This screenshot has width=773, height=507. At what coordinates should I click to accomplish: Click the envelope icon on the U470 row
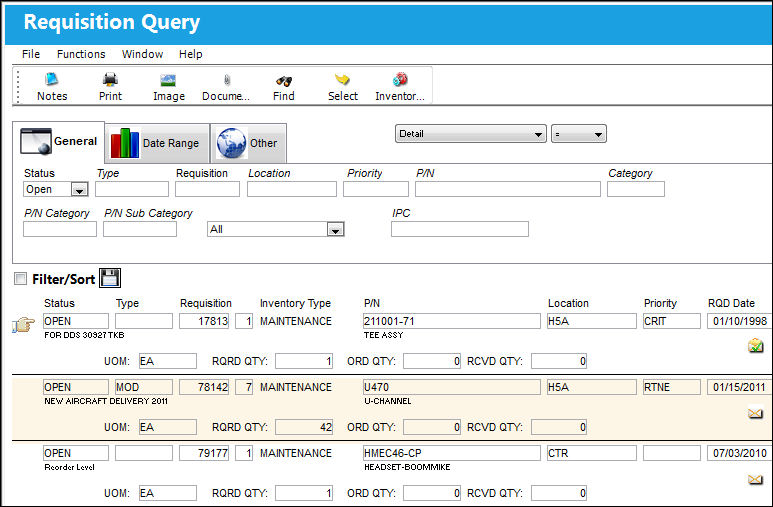755,413
